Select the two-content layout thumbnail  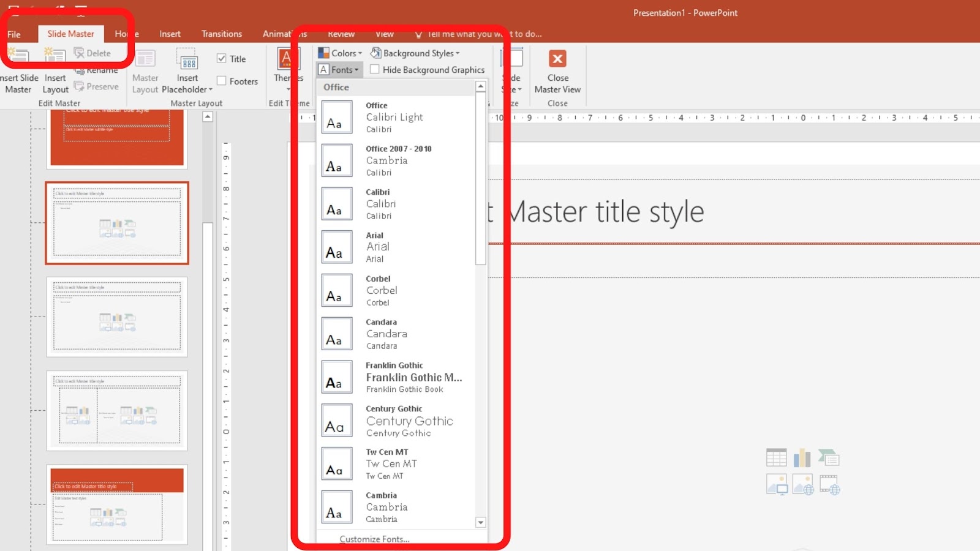click(117, 411)
